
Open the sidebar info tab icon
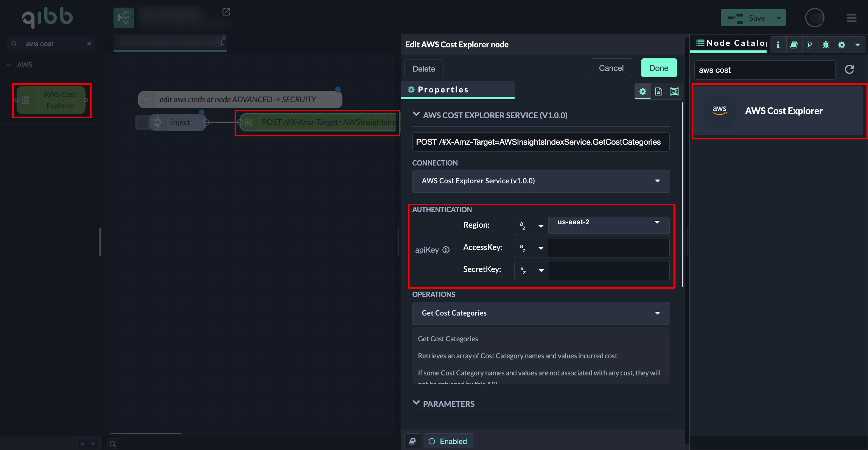click(778, 45)
